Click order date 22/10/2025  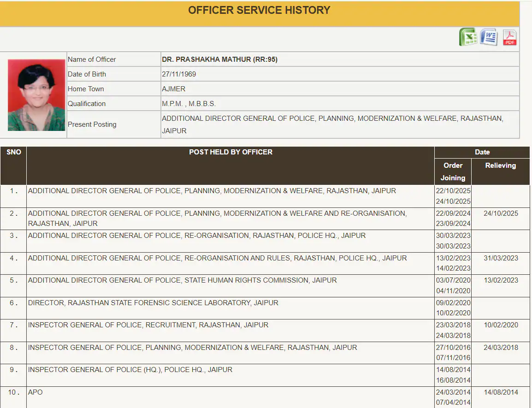tap(453, 191)
